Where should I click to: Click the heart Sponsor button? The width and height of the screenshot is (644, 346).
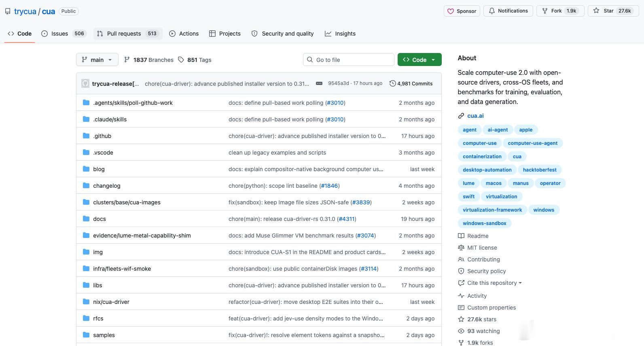[462, 11]
